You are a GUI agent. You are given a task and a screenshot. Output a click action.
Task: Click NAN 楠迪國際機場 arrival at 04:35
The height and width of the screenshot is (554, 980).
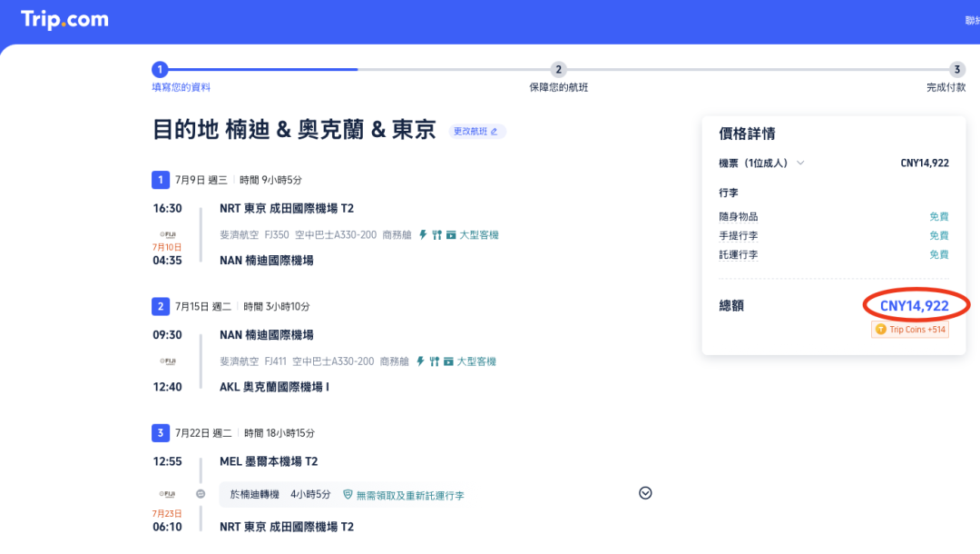click(x=266, y=261)
